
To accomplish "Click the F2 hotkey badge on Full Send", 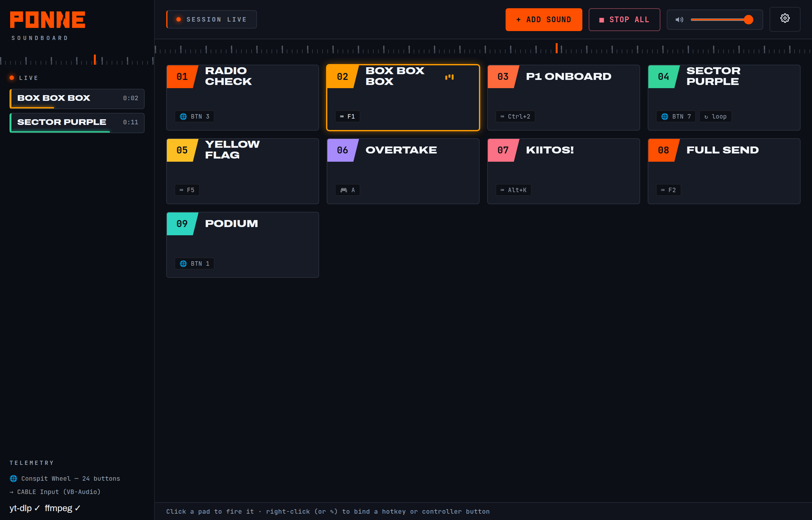I will tap(668, 190).
